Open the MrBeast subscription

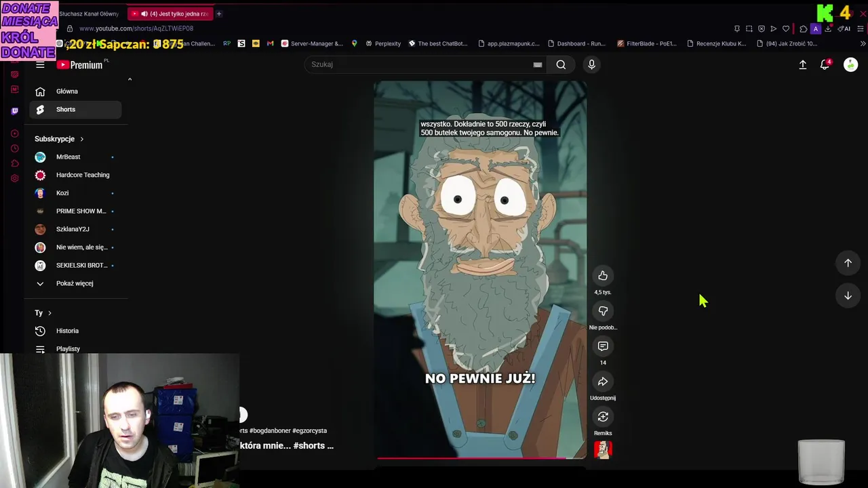coord(75,157)
